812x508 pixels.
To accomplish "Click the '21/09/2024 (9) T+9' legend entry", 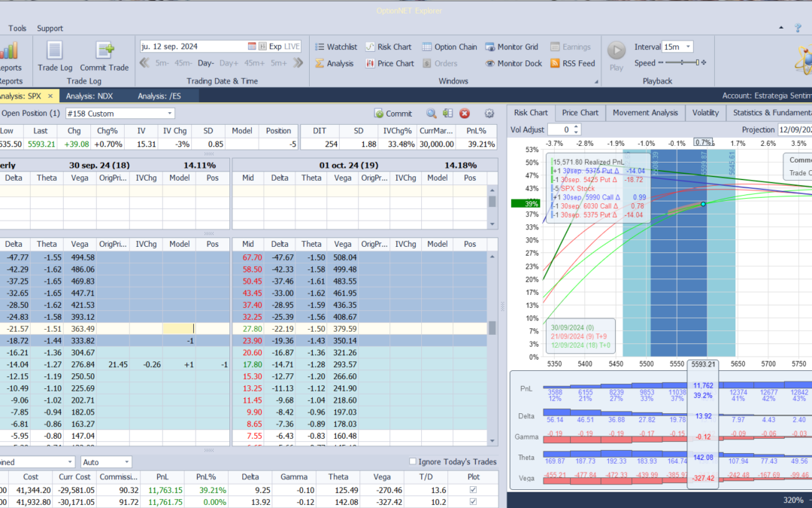I will click(x=580, y=336).
